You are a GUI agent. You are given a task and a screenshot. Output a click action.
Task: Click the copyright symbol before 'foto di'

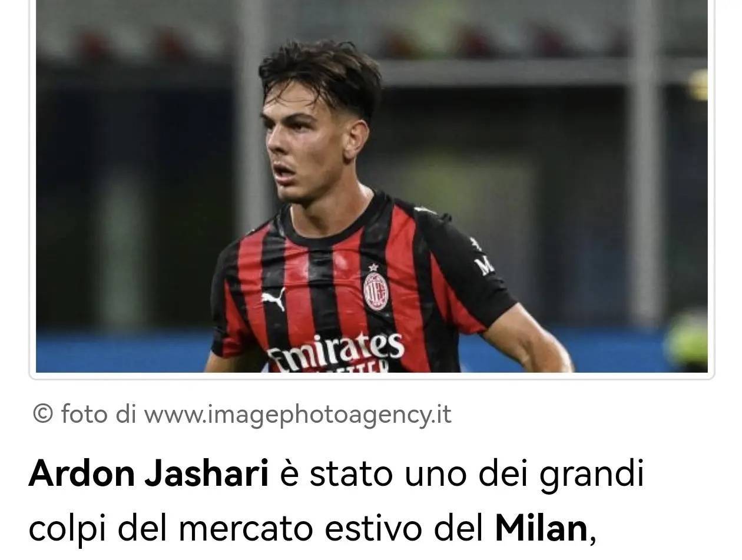tap(42, 414)
